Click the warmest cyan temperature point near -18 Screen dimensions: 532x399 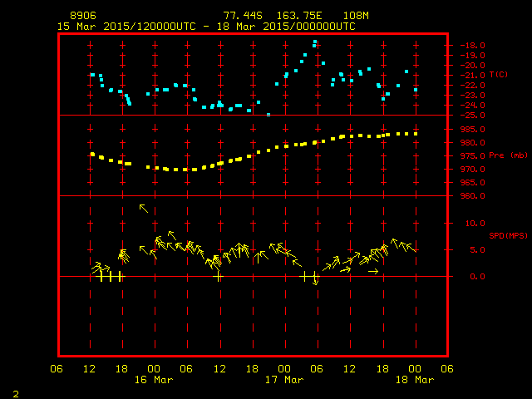pyautogui.click(x=315, y=42)
